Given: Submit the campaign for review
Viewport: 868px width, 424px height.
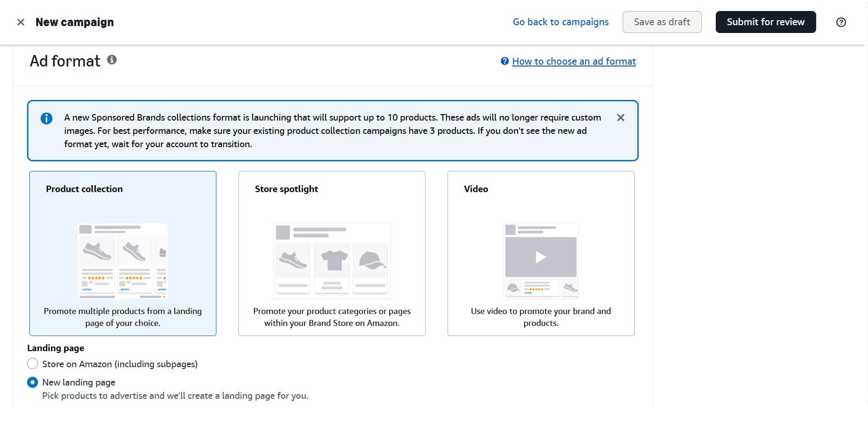Looking at the screenshot, I should pos(765,22).
